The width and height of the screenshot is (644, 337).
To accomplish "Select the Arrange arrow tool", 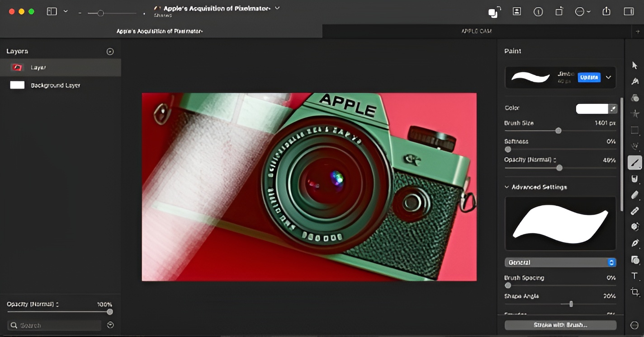I will click(x=635, y=66).
